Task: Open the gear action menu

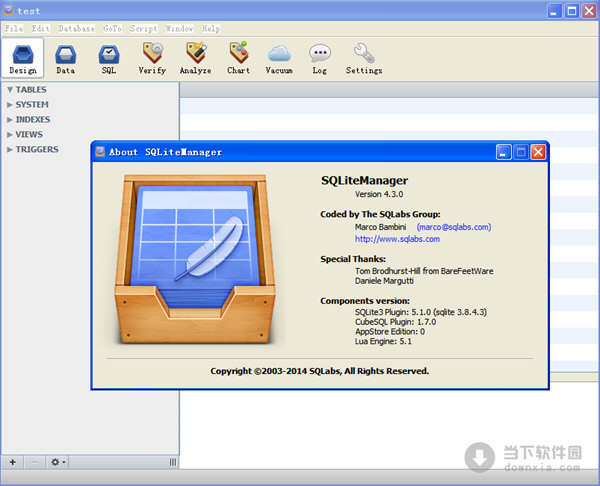Action: (58, 462)
